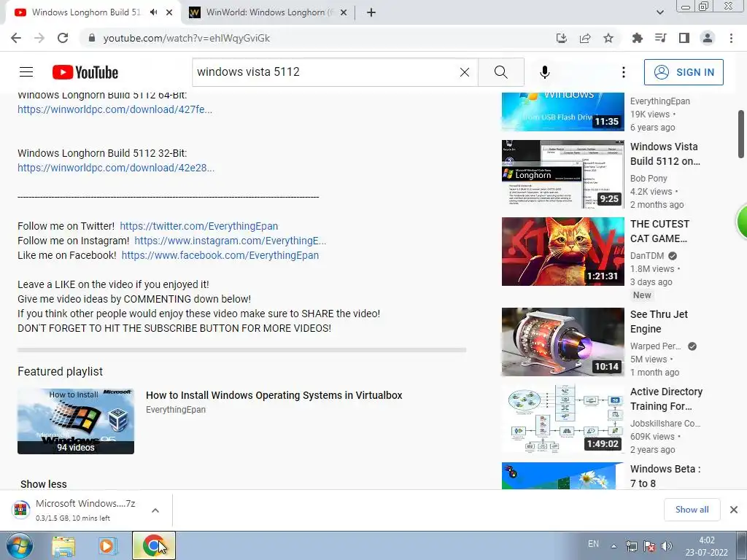This screenshot has height=560, width=747.
Task: Launch media player from taskbar
Action: pyautogui.click(x=108, y=545)
